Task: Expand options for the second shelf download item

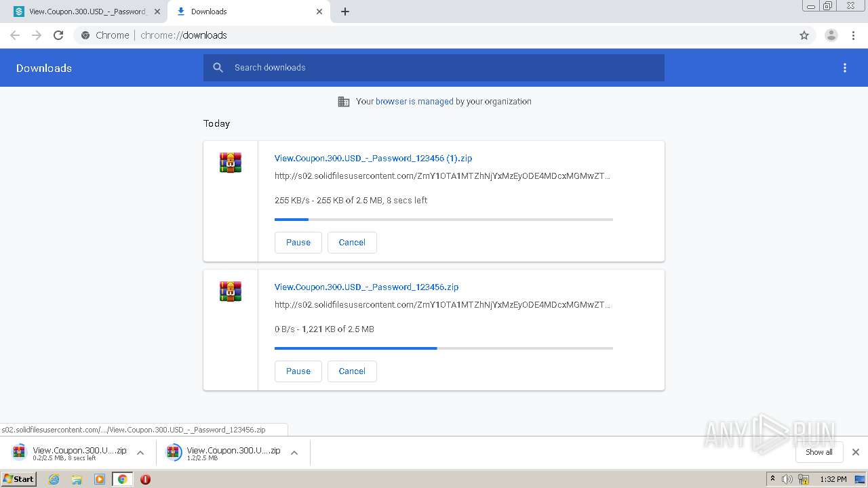Action: click(x=294, y=453)
